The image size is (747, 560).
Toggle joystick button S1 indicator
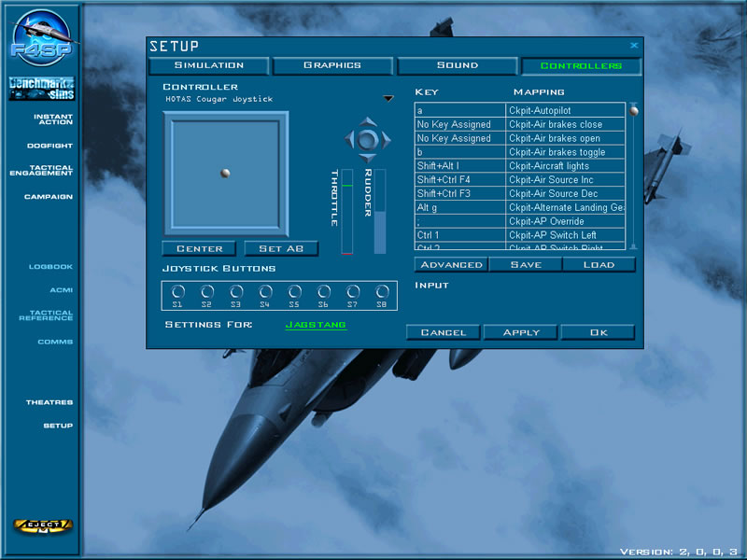pyautogui.click(x=177, y=292)
